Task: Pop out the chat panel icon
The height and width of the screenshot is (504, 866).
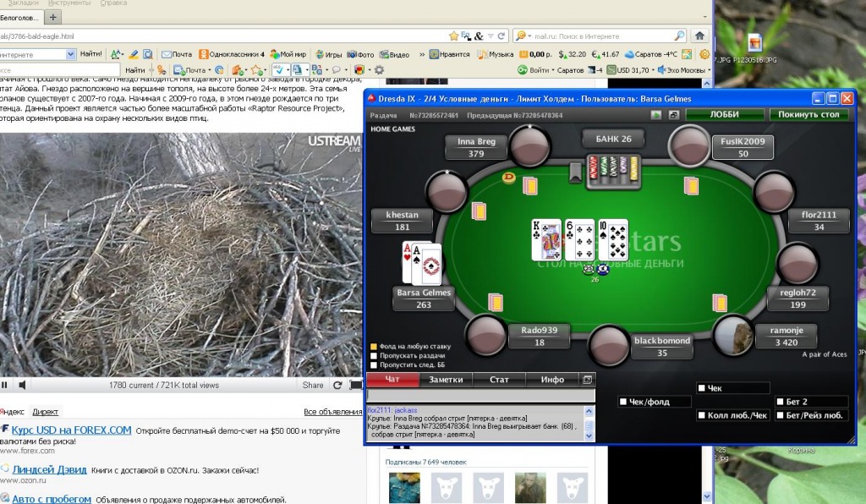Action: (587, 379)
